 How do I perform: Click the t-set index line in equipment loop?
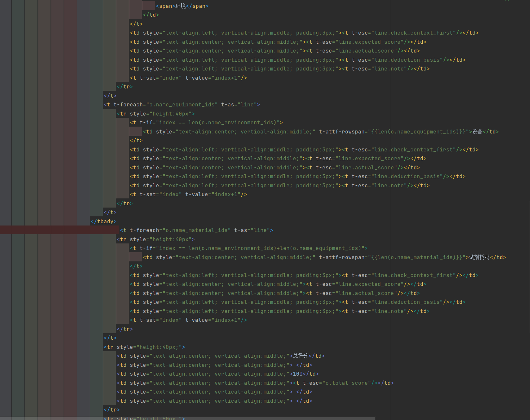pyautogui.click(x=189, y=194)
